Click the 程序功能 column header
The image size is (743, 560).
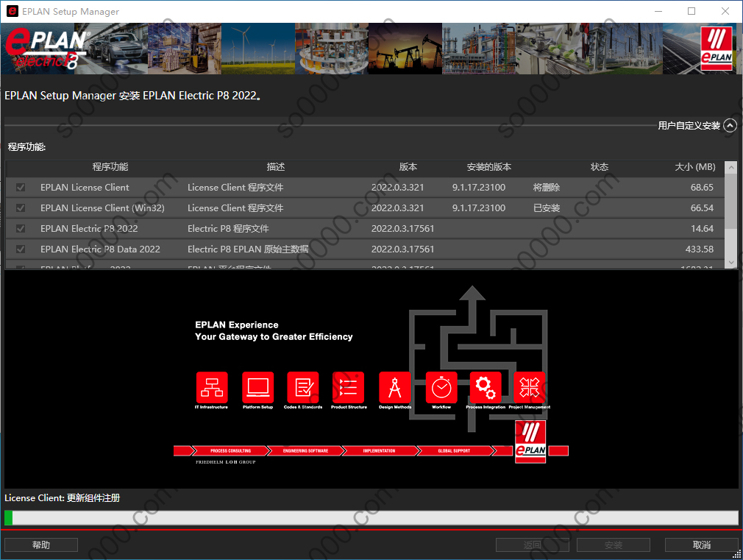(110, 167)
